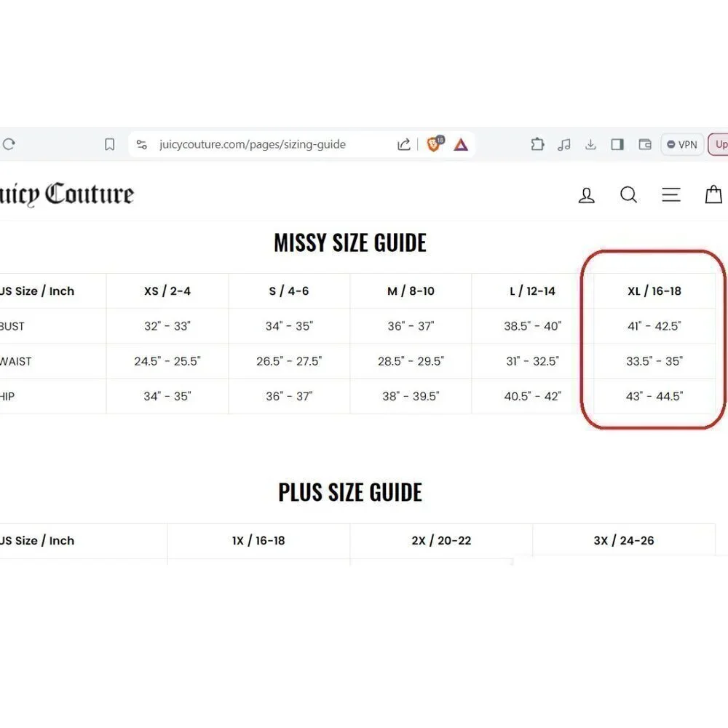The image size is (728, 728).
Task: Toggle the sidebar panel icon
Action: coord(617,144)
